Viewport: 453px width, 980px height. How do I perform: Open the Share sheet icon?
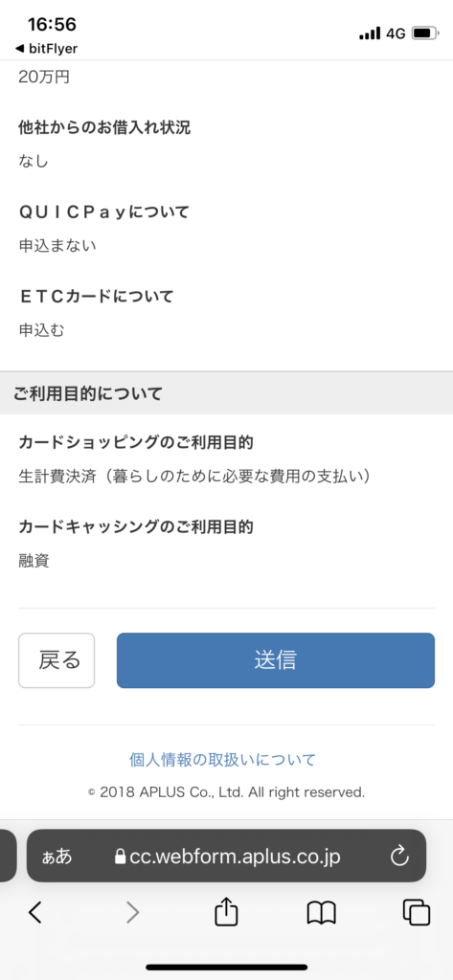click(226, 912)
